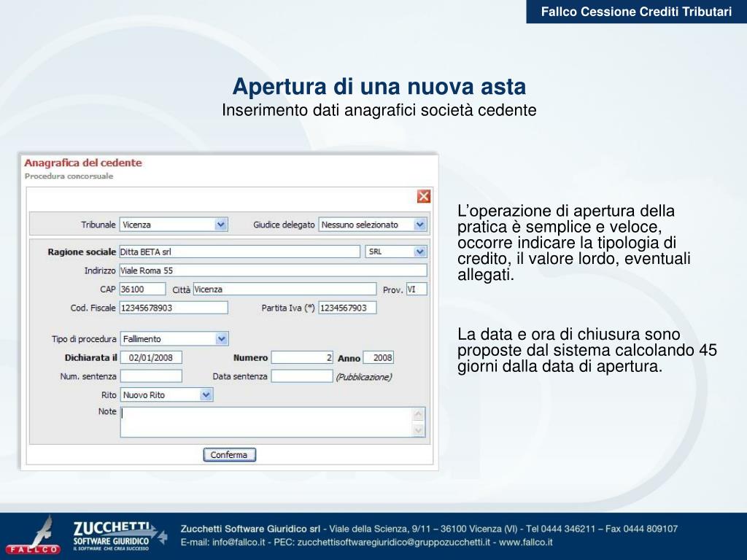
Task: Click the Indirizzo field with Viale Roma 55
Action: 273,271
